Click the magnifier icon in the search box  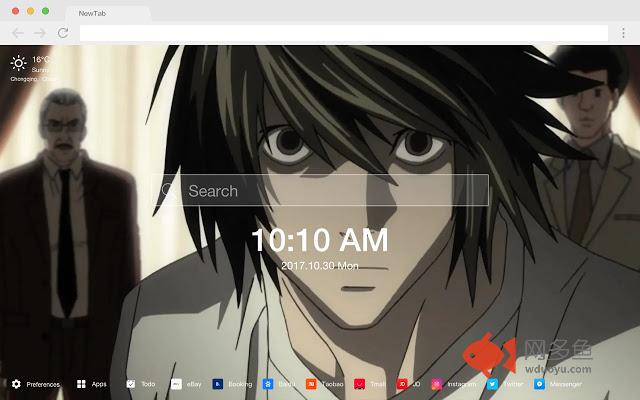coord(167,190)
